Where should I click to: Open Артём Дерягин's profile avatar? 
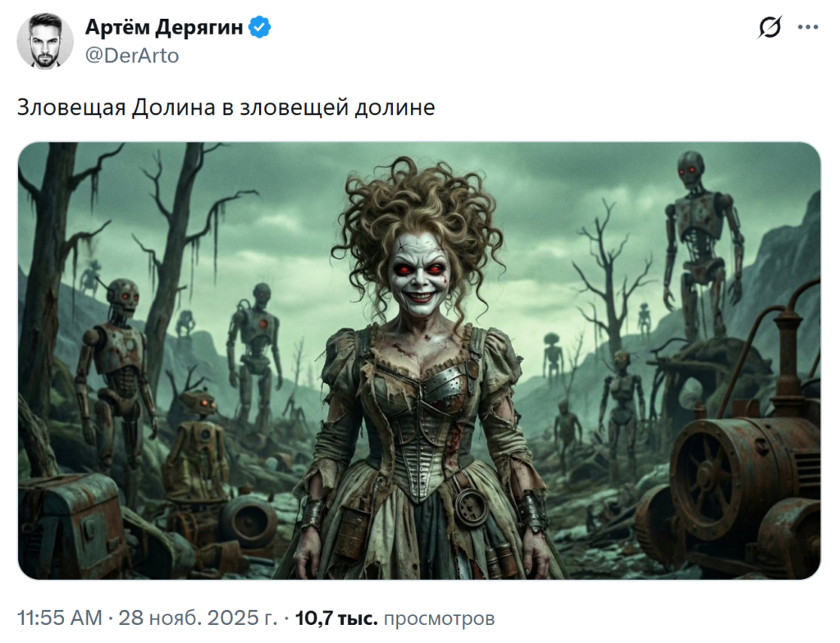45,41
